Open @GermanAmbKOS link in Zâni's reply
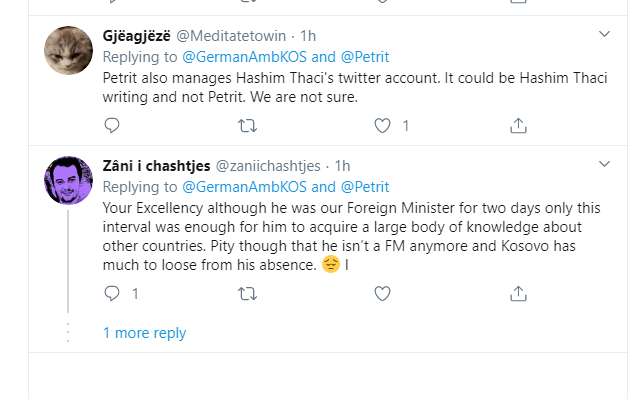This screenshot has width=643, height=399. pyautogui.click(x=244, y=187)
